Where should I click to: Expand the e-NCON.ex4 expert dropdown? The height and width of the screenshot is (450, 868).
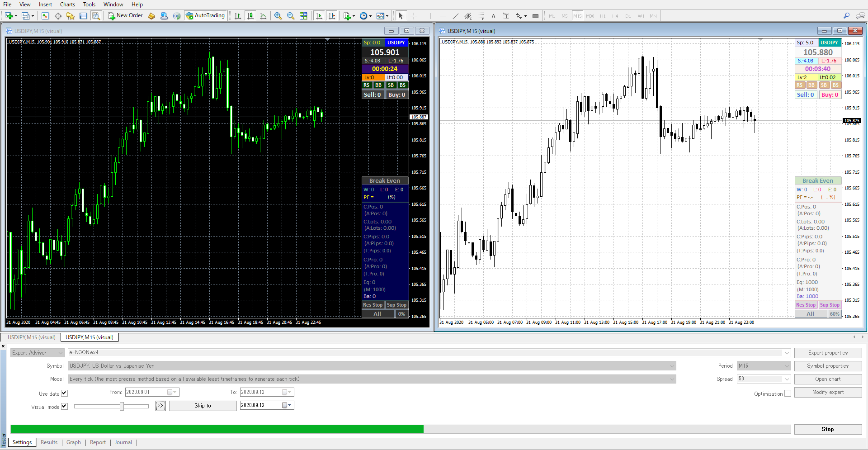[x=787, y=353]
